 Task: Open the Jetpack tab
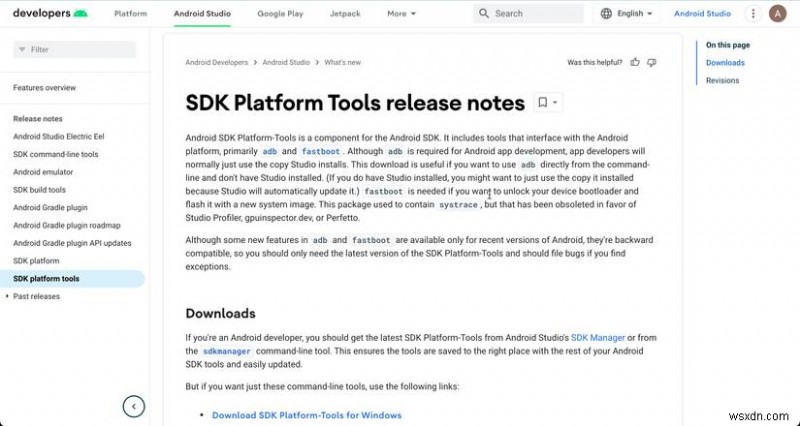click(345, 14)
